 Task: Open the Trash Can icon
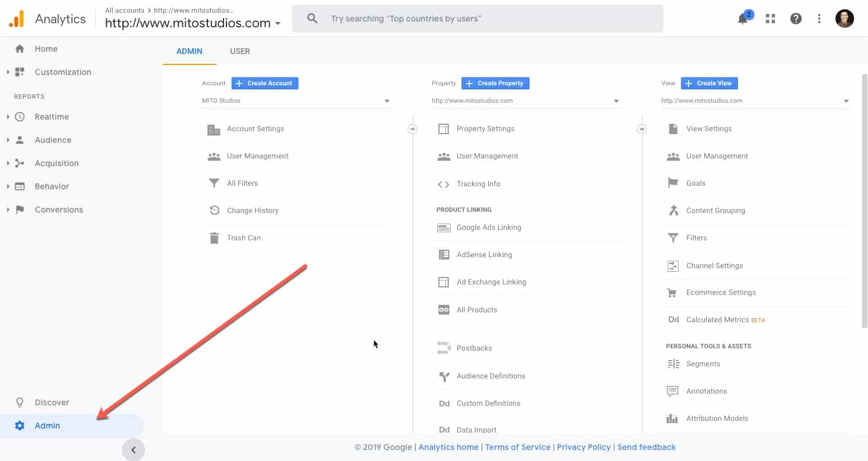click(214, 238)
